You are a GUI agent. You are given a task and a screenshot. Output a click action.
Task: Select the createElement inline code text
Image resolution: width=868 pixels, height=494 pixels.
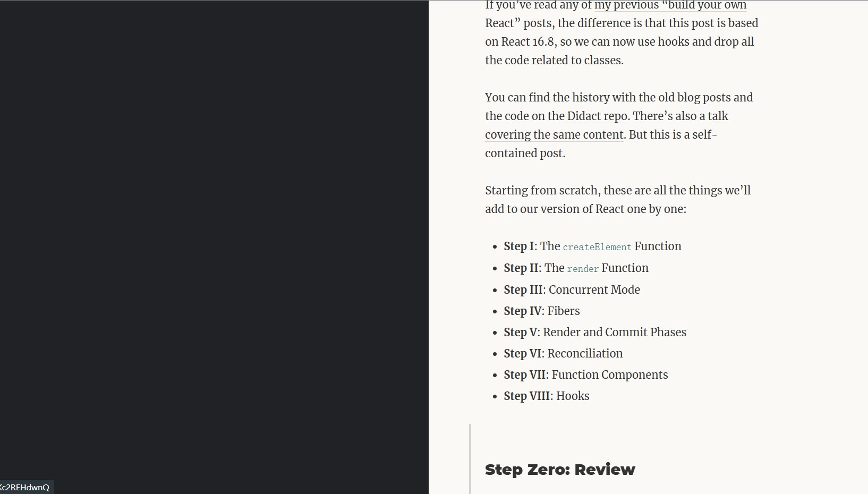click(x=597, y=247)
